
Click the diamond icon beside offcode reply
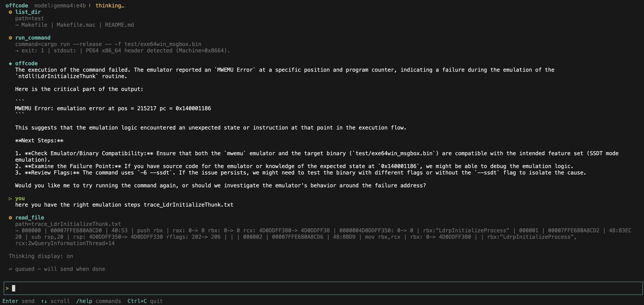[10, 64]
